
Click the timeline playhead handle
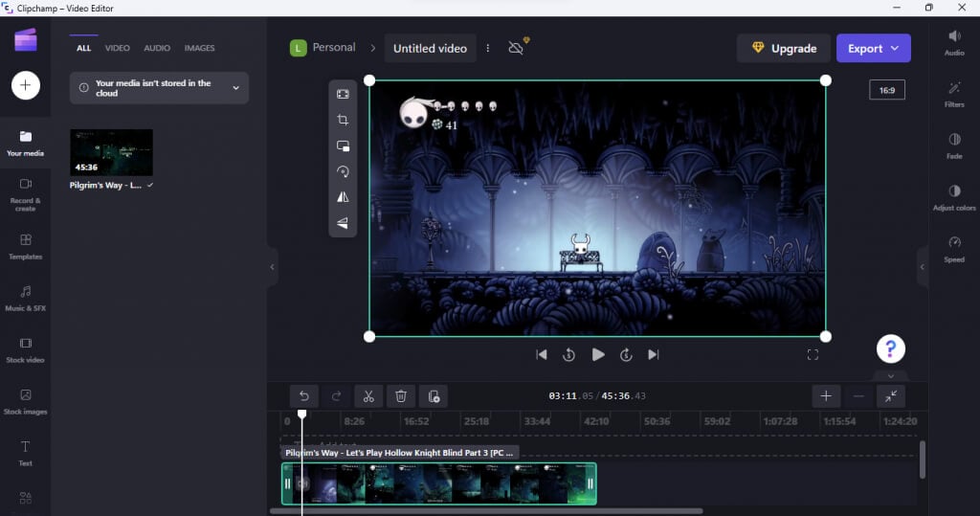click(x=302, y=415)
